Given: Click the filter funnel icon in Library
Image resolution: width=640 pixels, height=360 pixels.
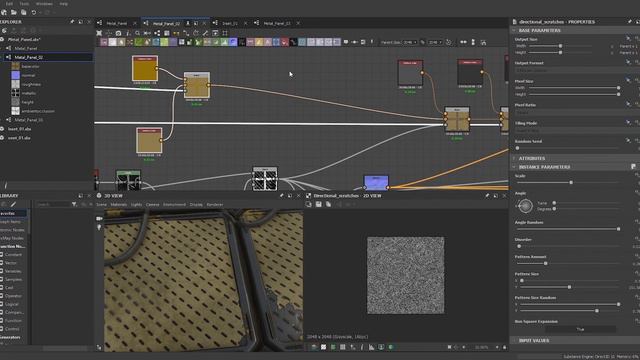Looking at the screenshot, I should 74,204.
